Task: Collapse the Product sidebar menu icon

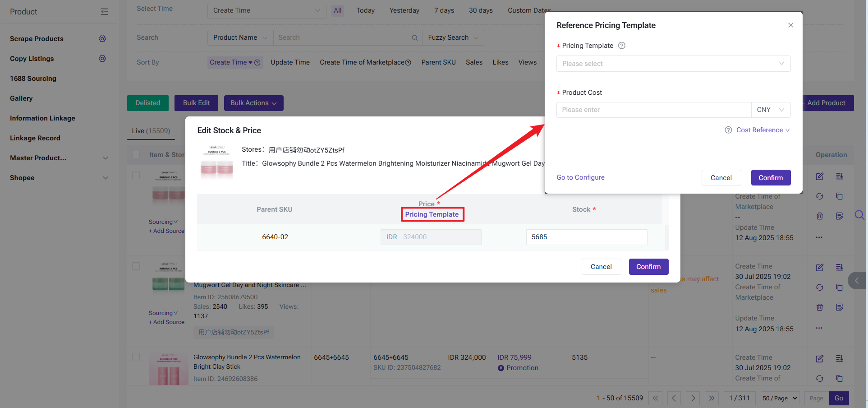Action: pos(104,12)
